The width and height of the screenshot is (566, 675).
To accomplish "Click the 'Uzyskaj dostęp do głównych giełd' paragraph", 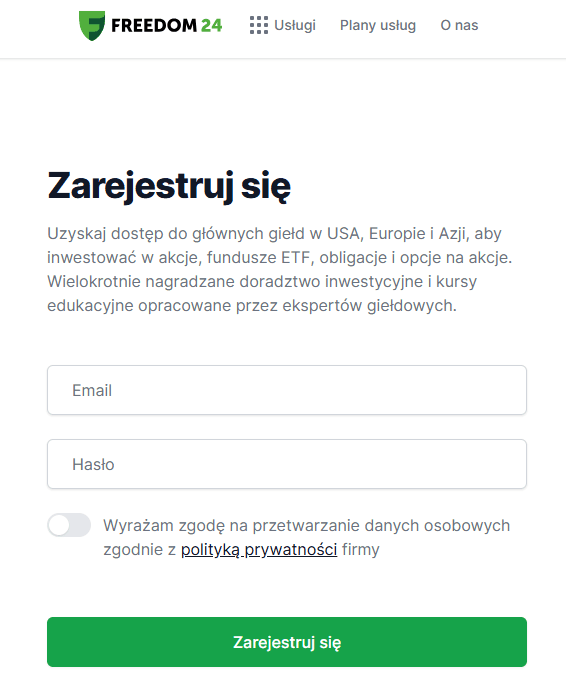I will pyautogui.click(x=280, y=269).
